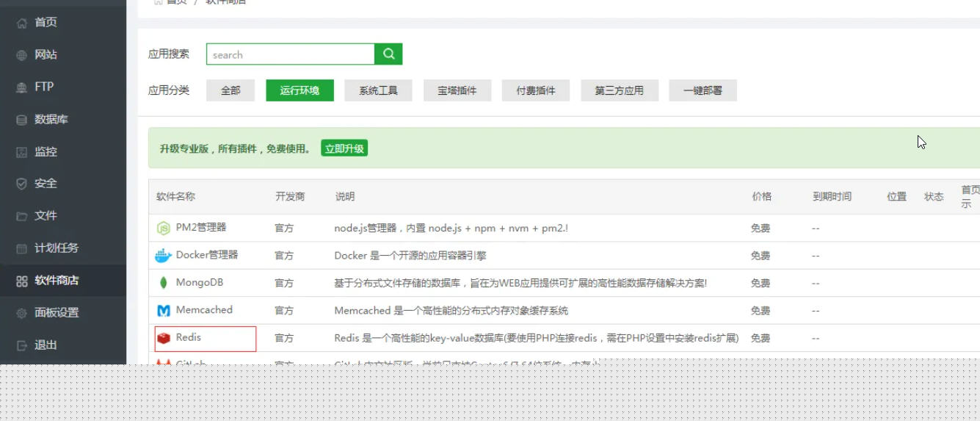Go to FTP section in sidebar
Image resolution: width=980 pixels, height=421 pixels.
[x=44, y=87]
